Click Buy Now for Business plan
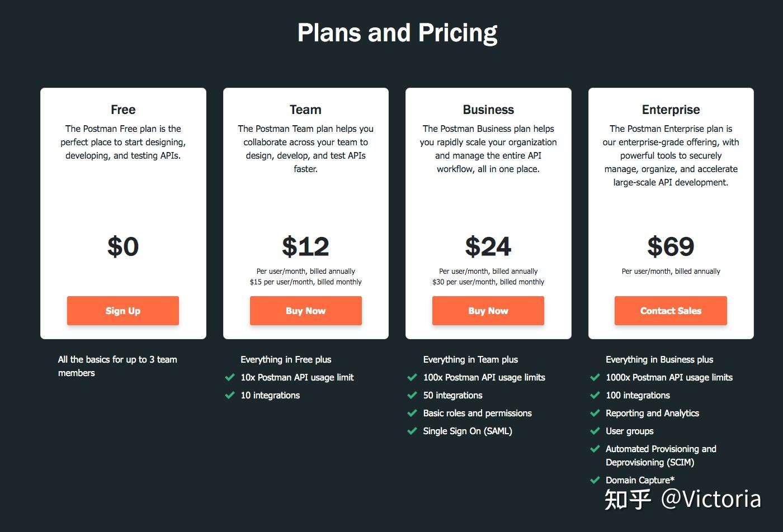Viewport: 783px width, 532px height. point(488,311)
